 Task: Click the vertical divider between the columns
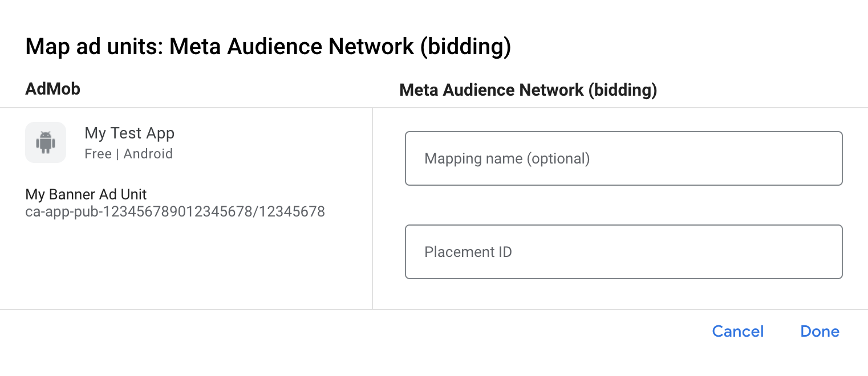coord(372,208)
